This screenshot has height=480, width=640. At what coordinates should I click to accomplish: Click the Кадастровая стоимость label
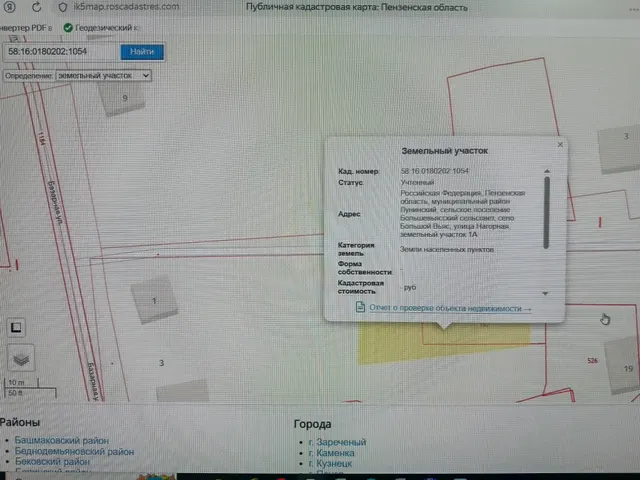pos(360,287)
